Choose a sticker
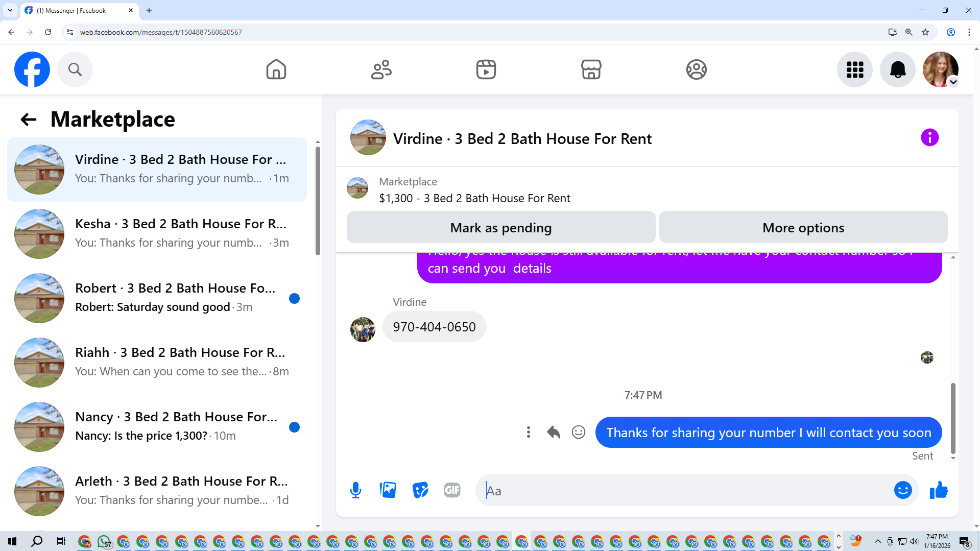980x551 pixels. (420, 490)
